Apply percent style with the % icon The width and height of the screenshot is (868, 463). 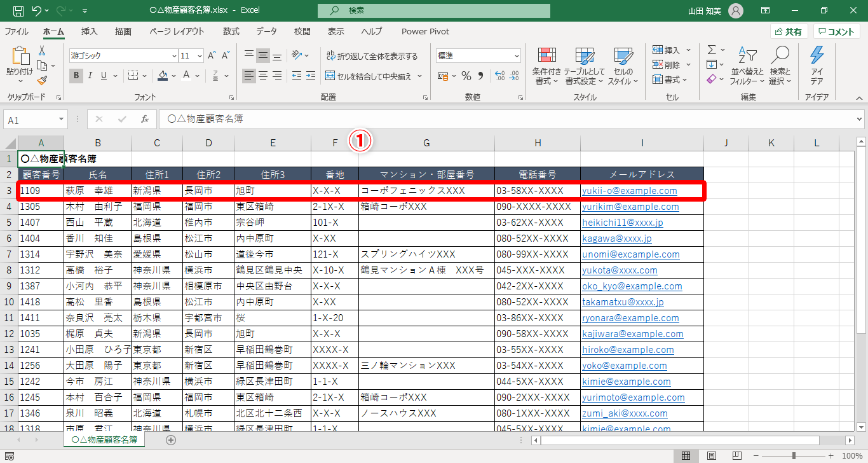(466, 76)
